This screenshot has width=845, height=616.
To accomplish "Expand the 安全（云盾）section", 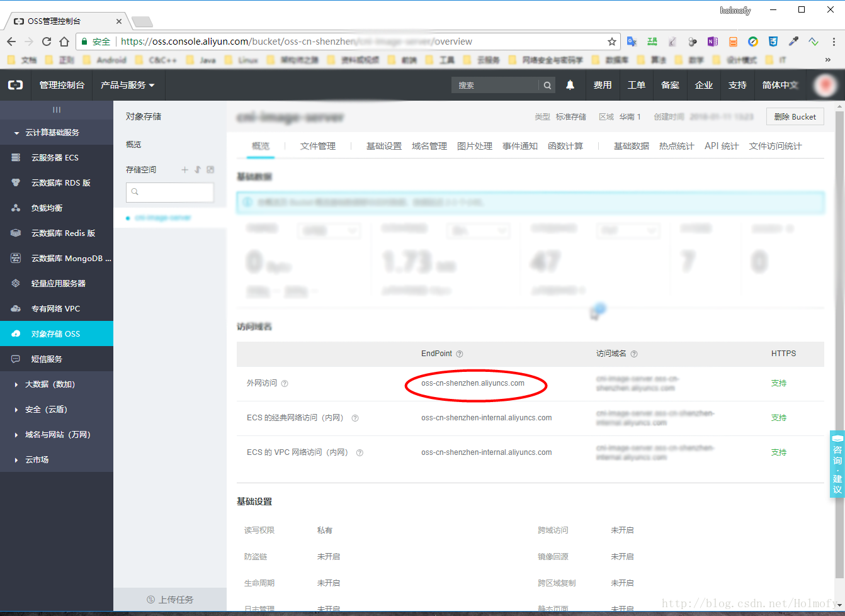I will (x=57, y=410).
